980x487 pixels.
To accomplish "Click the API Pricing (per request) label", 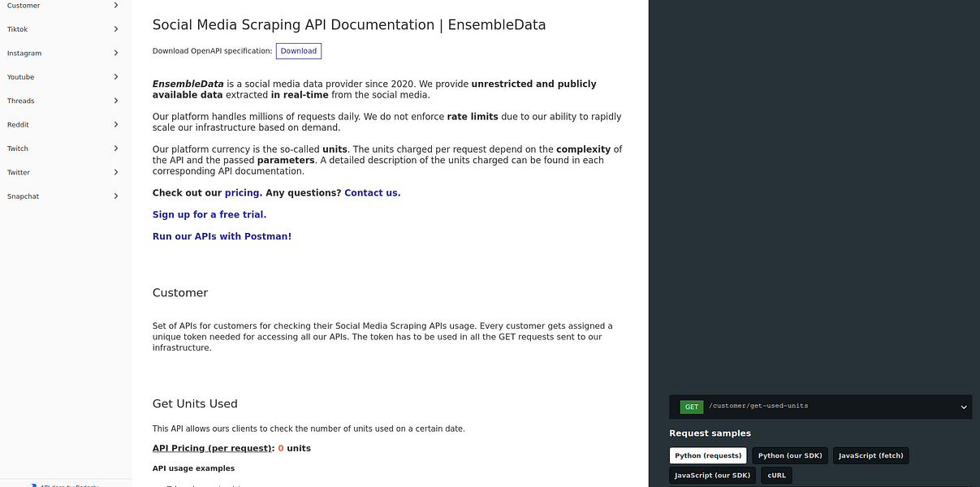I will point(214,448).
